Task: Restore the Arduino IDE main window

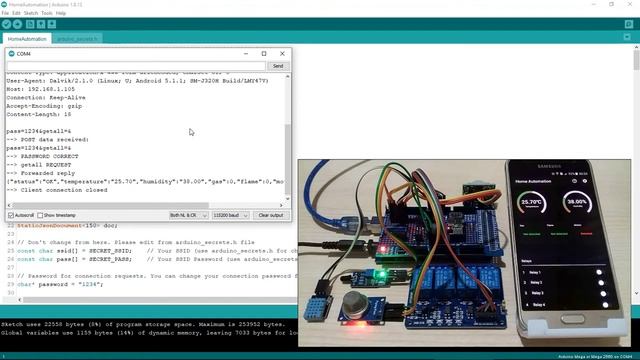Action: tap(611, 4)
